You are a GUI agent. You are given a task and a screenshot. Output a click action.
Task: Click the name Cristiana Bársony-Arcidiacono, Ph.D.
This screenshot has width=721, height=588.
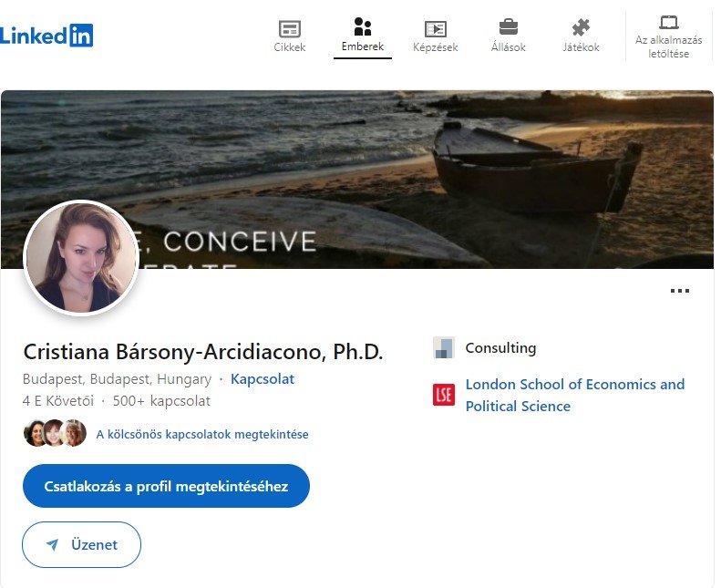pos(202,352)
